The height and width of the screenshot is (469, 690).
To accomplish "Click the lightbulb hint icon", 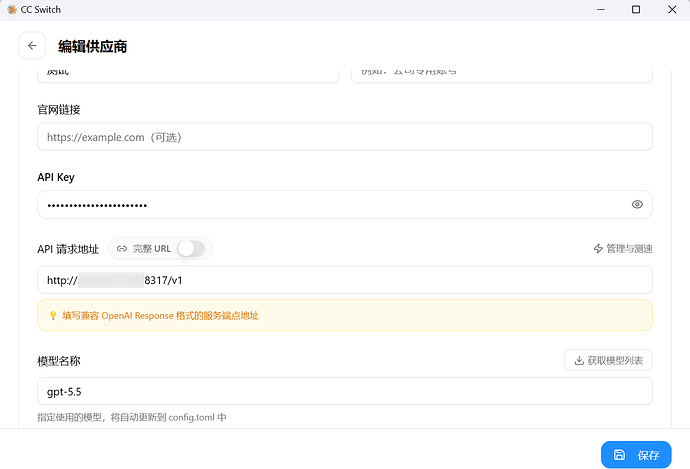I will 53,315.
